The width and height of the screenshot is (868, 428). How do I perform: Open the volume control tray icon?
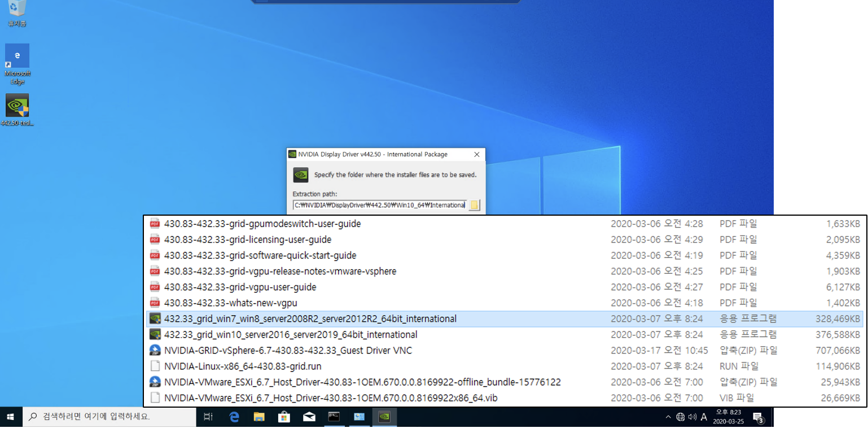tap(692, 417)
